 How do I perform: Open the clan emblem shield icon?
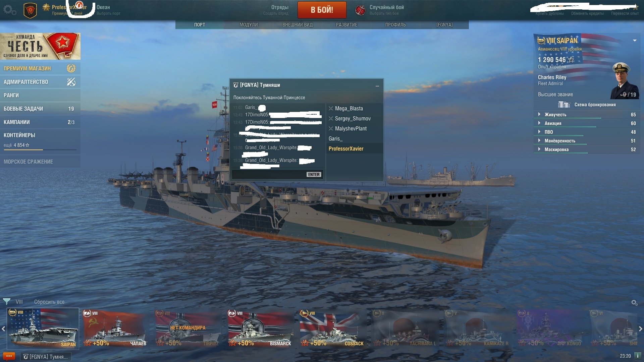30,10
